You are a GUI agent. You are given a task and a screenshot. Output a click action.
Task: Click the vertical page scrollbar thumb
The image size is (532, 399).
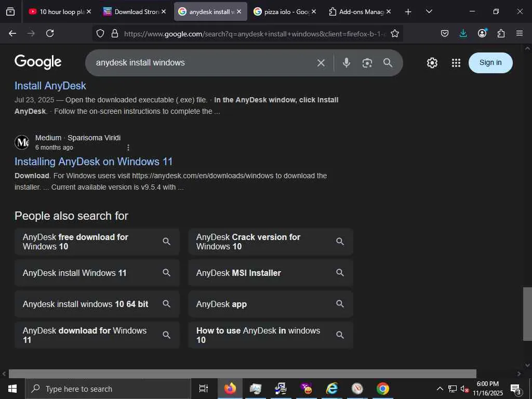pos(527,314)
